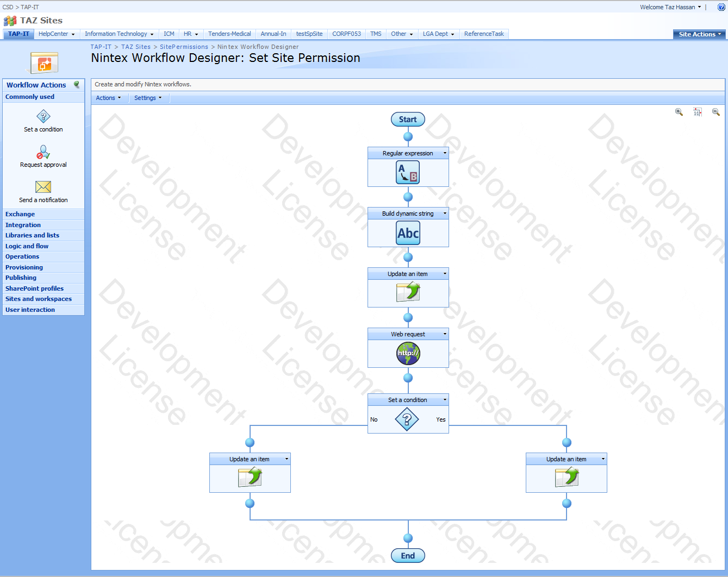The height and width of the screenshot is (577, 728).
Task: Open the LGA Dept tab
Action: (x=438, y=34)
